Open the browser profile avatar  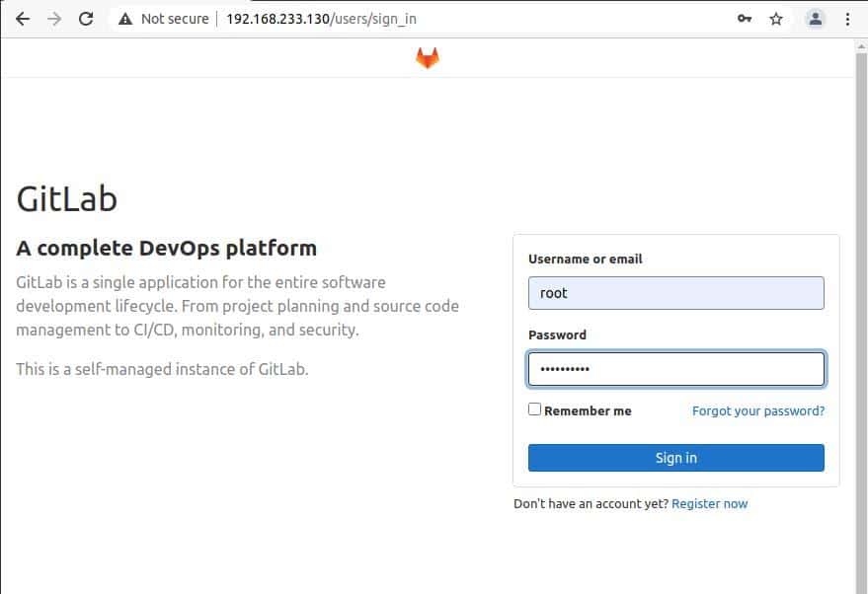815,19
